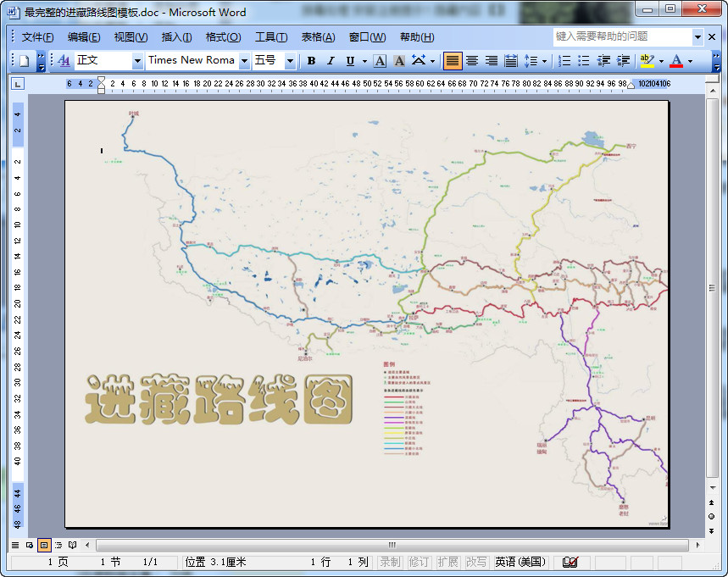This screenshot has height=577, width=728.
Task: Add a character border
Action: (x=380, y=61)
